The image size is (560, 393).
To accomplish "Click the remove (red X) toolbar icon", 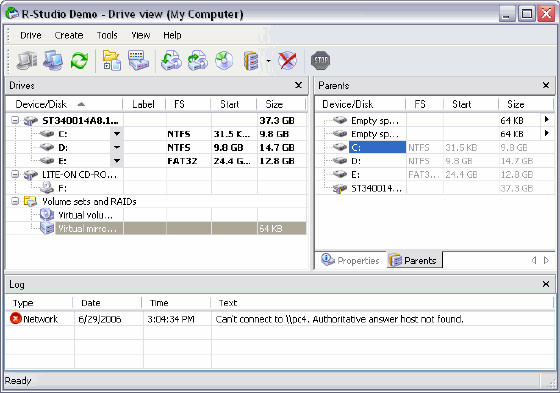I will point(288,60).
